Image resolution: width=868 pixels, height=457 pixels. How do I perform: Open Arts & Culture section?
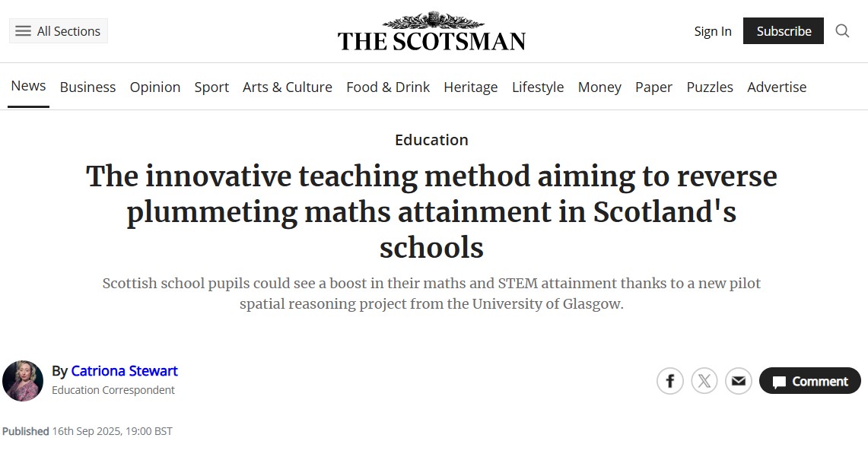pyautogui.click(x=288, y=87)
